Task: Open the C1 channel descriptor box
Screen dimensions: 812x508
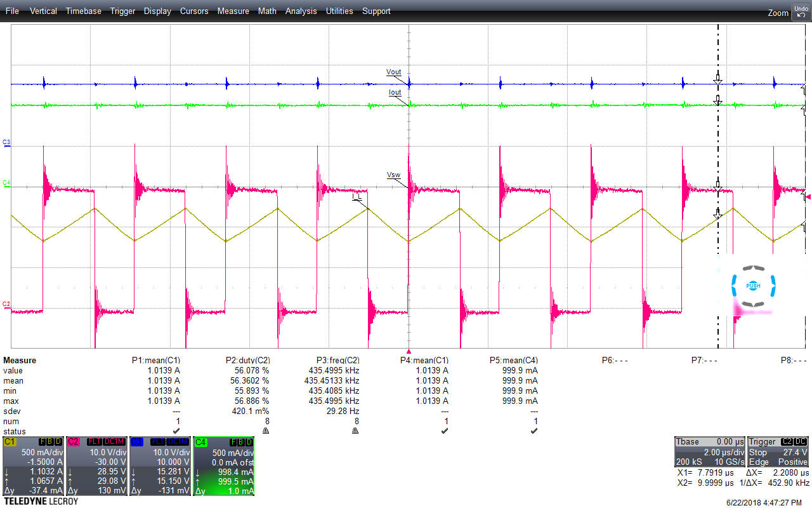Action: tap(33, 467)
